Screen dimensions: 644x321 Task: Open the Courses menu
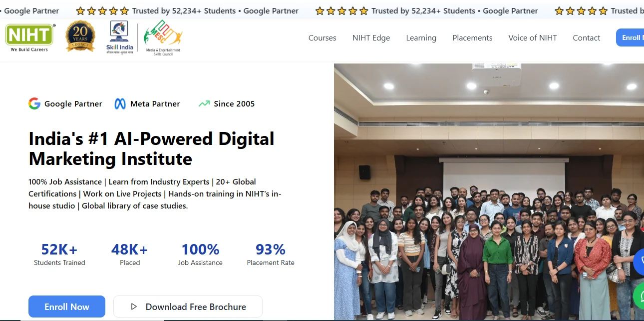(x=322, y=37)
